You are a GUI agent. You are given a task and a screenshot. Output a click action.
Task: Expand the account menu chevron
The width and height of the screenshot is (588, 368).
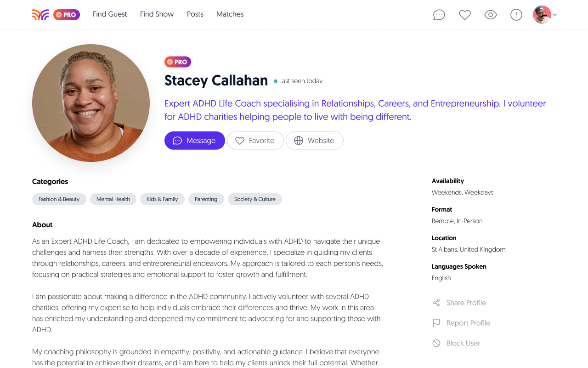point(555,15)
